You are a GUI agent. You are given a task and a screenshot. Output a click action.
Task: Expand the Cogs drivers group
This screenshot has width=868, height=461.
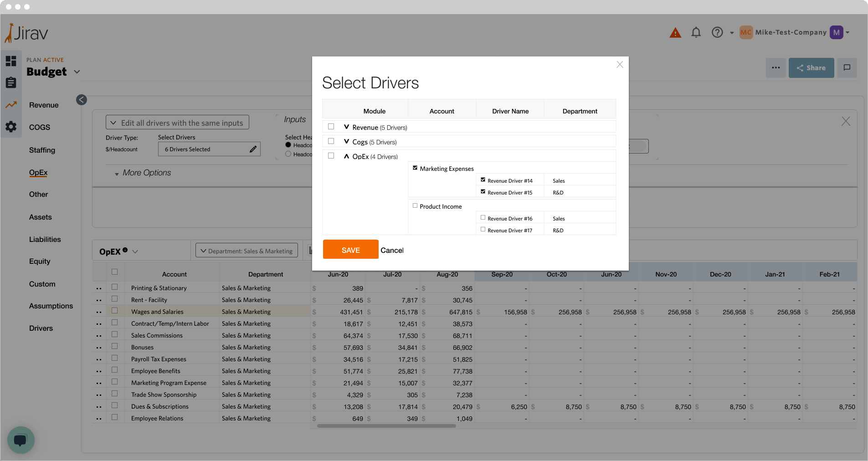[347, 142]
